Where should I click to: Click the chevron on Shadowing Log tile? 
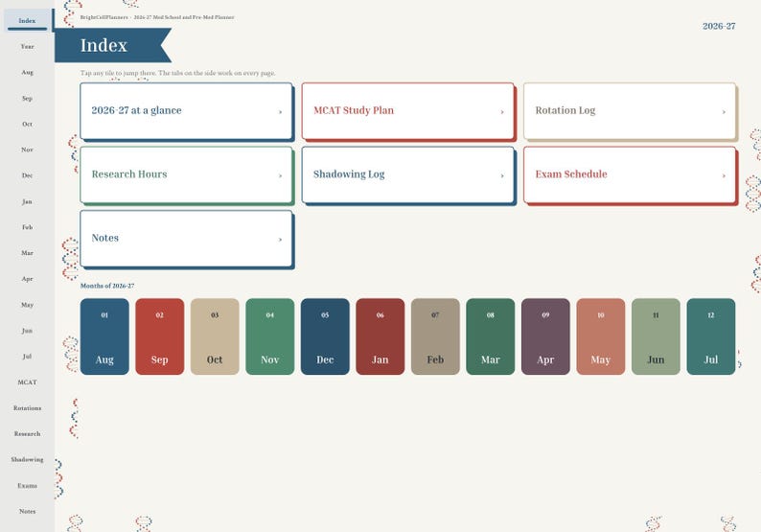[502, 175]
